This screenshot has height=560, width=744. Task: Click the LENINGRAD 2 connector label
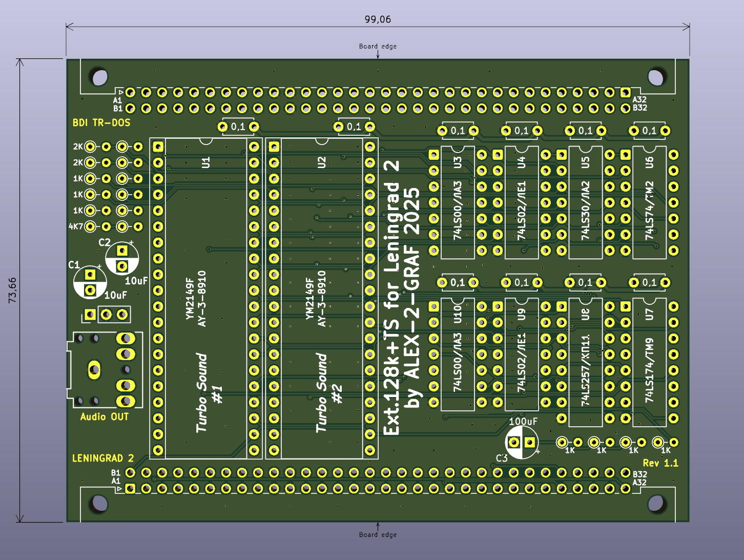pos(103,458)
